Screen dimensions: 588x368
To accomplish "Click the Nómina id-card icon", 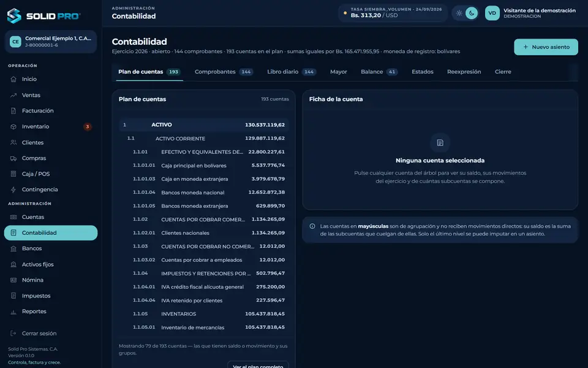I will [13, 280].
